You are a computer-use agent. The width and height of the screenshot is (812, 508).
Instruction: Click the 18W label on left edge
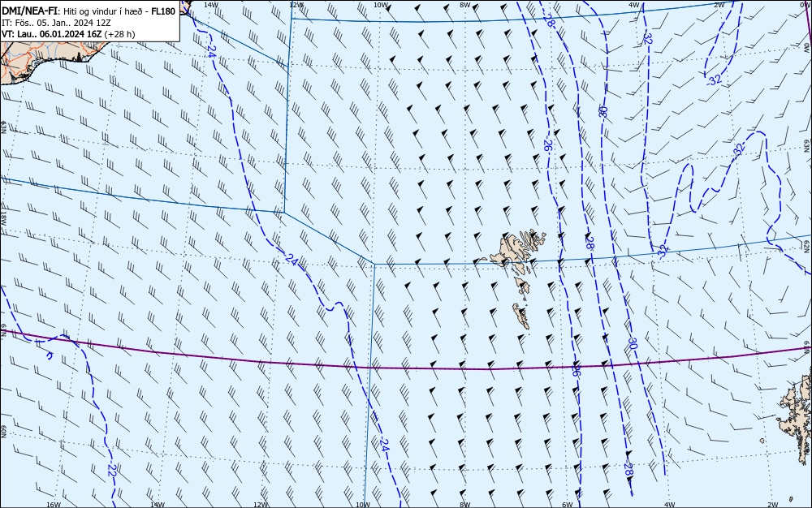point(3,217)
